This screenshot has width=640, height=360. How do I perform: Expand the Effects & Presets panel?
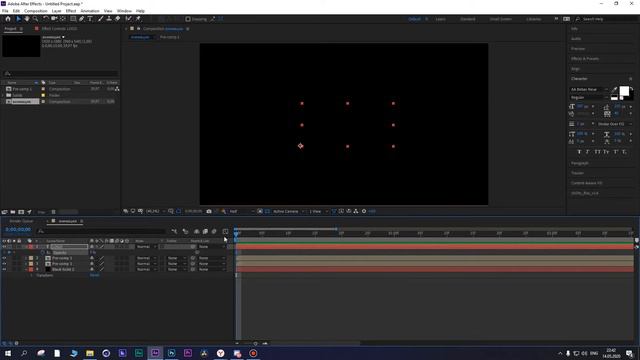point(584,59)
